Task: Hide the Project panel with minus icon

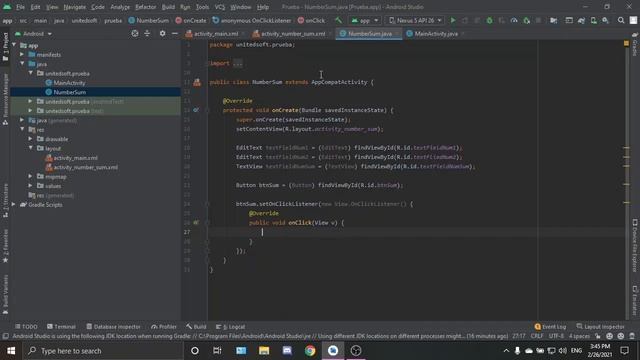Action: (174, 33)
